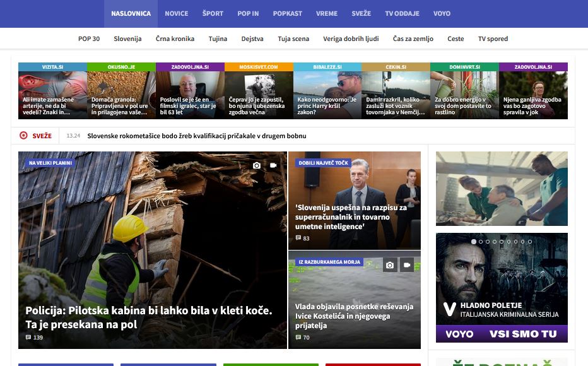Click video camera icon on Policija article
Image resolution: width=588 pixels, height=366 pixels.
273,165
